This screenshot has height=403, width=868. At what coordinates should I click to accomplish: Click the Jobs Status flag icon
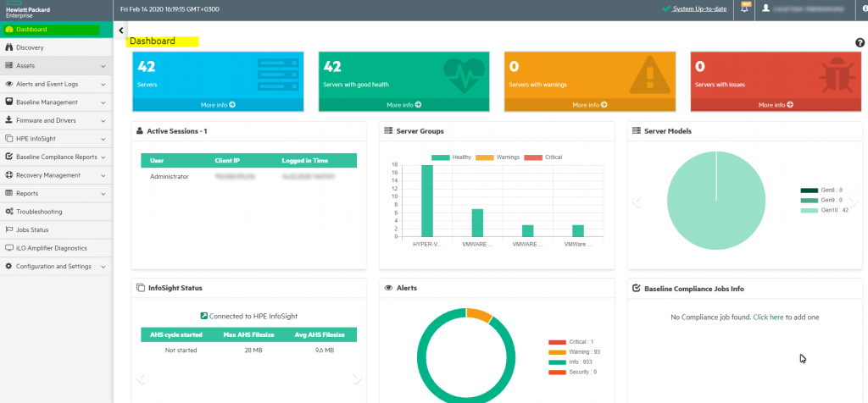pyautogui.click(x=8, y=229)
